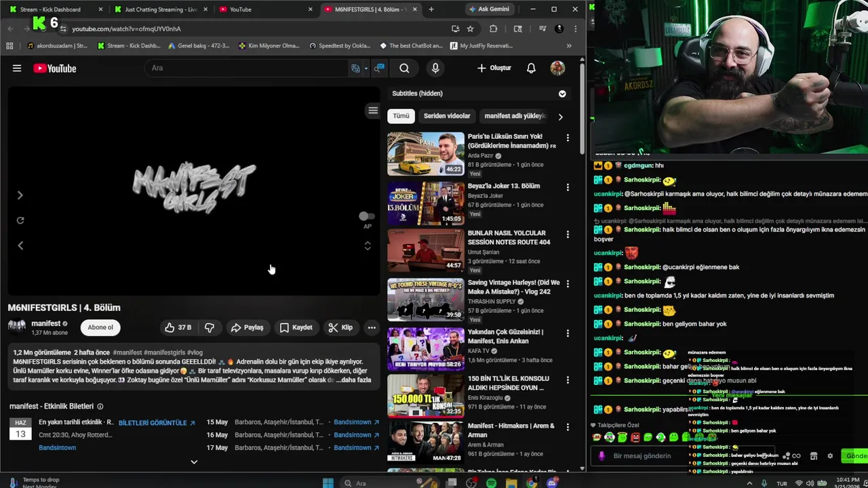The width and height of the screenshot is (868, 488).
Task: Open more actions menu below video
Action: (x=372, y=327)
